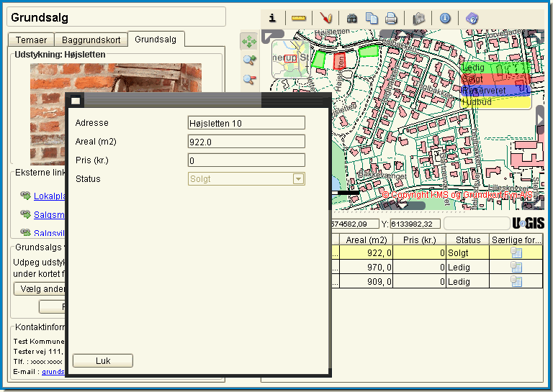Open the Lokalpla... link
The image size is (553, 392).
[50, 196]
